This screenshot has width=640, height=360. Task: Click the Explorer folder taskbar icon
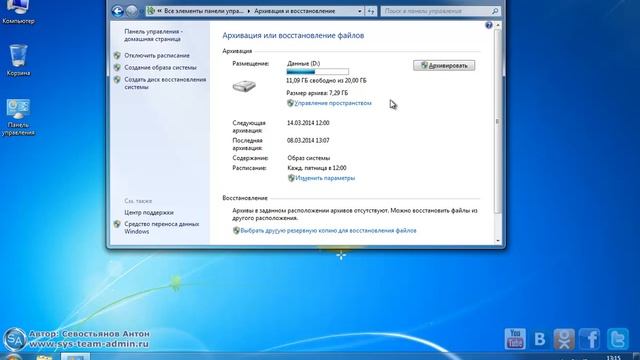pyautogui.click(x=44, y=357)
